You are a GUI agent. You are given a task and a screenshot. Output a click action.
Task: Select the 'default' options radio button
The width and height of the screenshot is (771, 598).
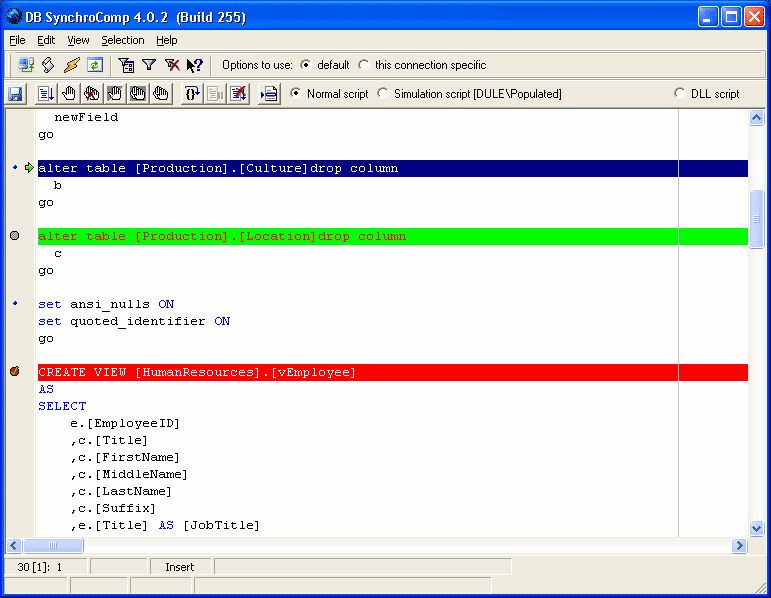tap(306, 65)
